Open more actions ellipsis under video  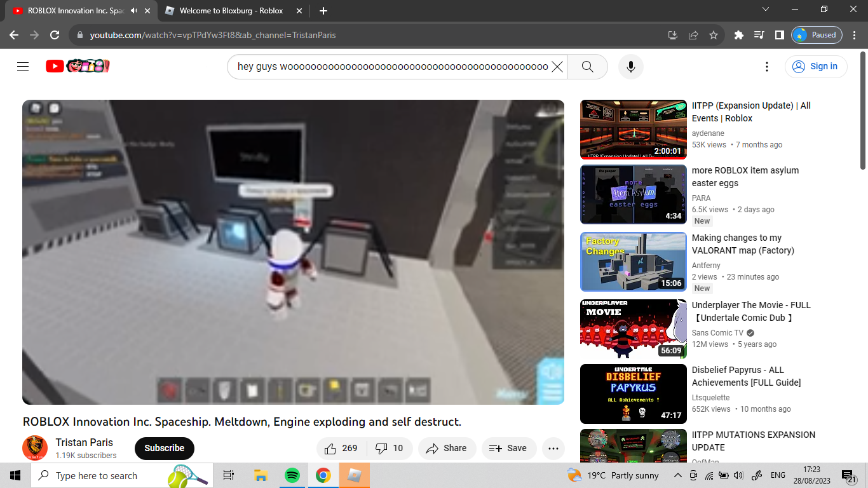tap(553, 448)
